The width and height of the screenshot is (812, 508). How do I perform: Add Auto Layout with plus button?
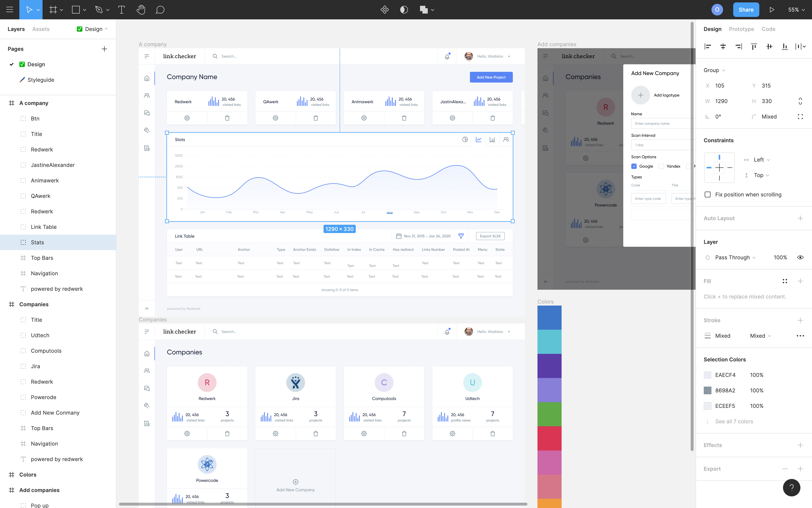800,218
